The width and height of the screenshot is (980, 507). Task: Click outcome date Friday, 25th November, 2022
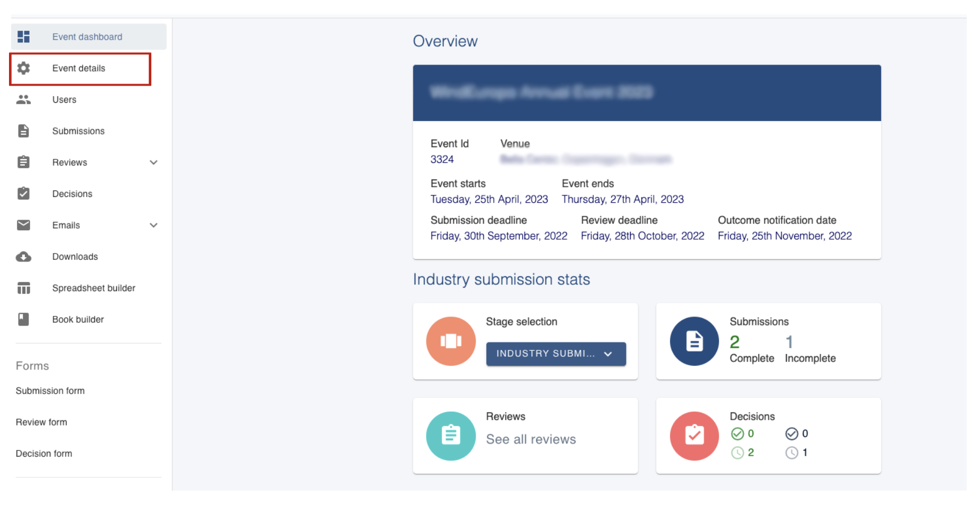click(785, 236)
